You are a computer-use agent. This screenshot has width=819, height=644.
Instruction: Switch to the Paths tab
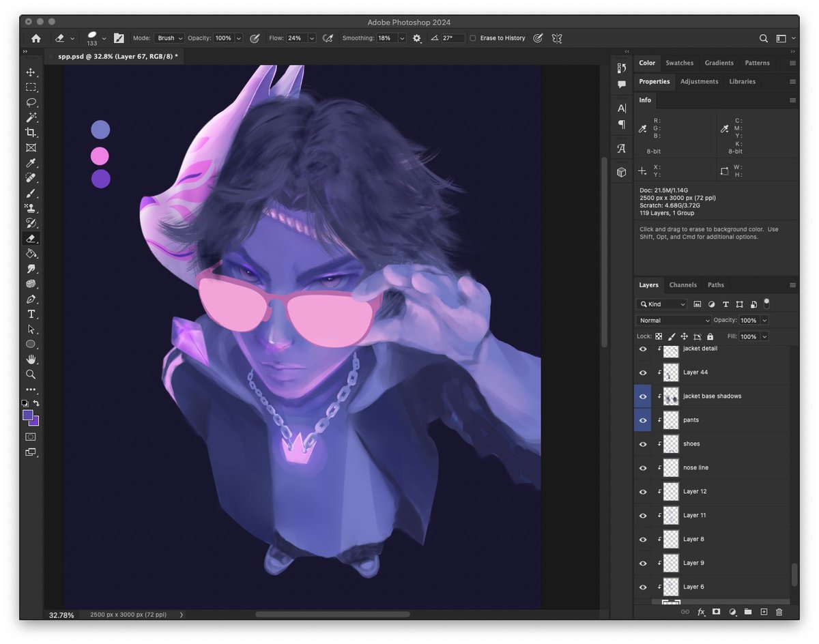tap(716, 285)
